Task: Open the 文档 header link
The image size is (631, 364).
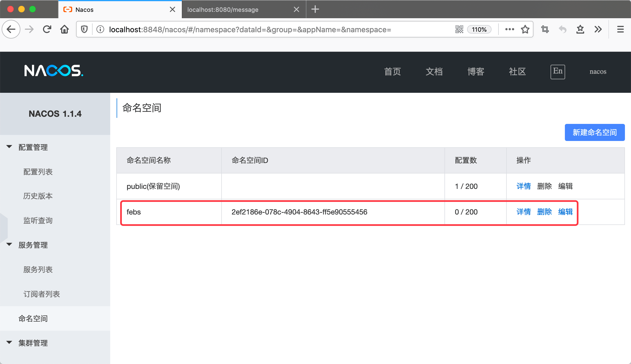Action: [434, 72]
